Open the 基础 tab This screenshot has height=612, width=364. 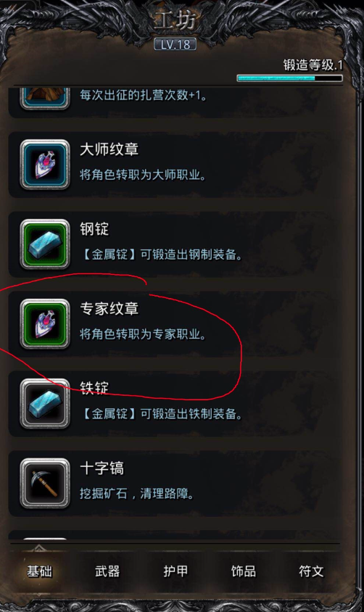click(39, 571)
